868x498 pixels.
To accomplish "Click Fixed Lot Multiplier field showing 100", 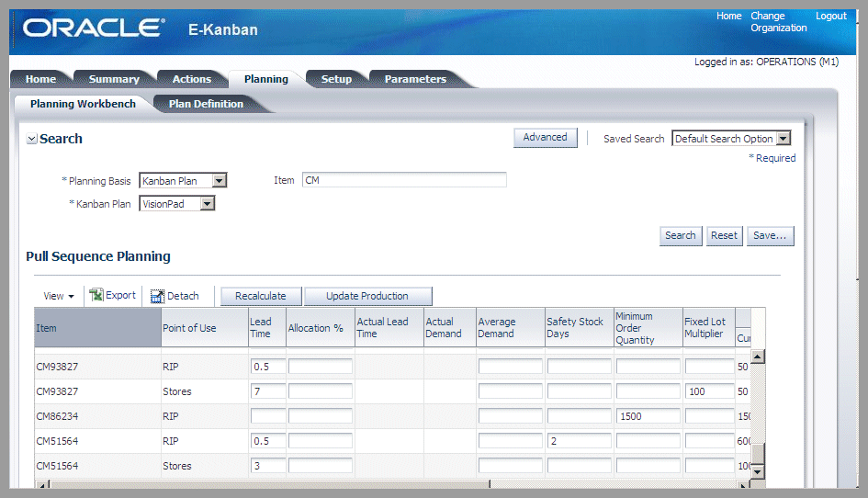I will 710,391.
